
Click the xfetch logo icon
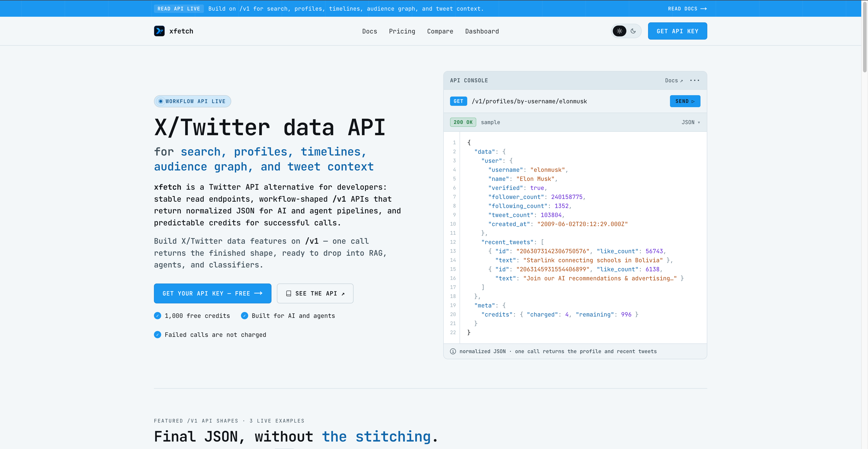[159, 31]
